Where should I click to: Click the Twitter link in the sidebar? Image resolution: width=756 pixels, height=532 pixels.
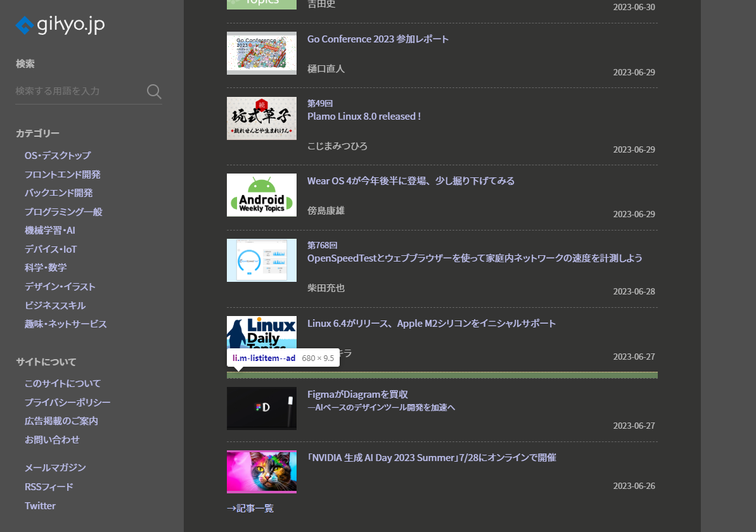pyautogui.click(x=40, y=505)
